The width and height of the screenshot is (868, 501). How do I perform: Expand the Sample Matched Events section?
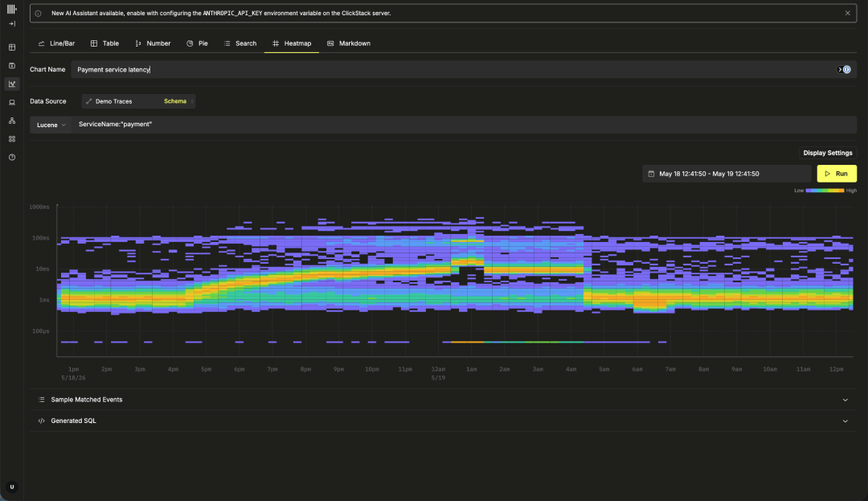tap(443, 400)
